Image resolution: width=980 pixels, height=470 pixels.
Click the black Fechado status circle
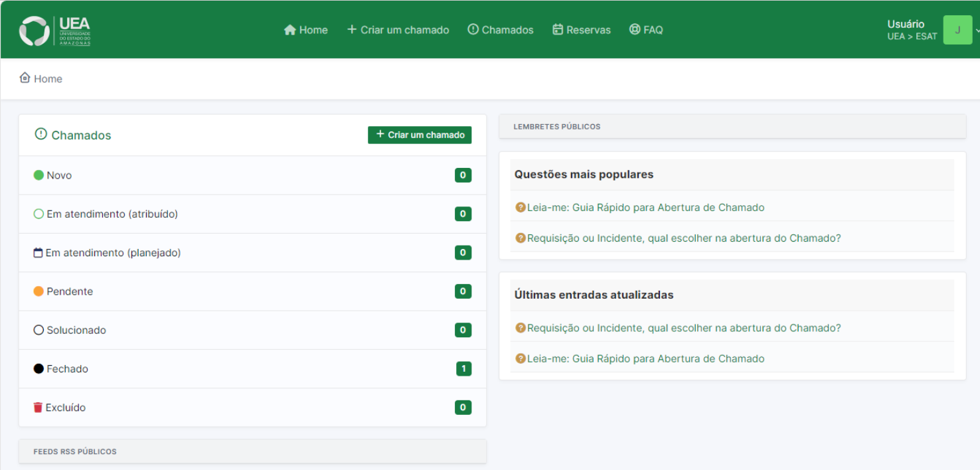coord(39,369)
